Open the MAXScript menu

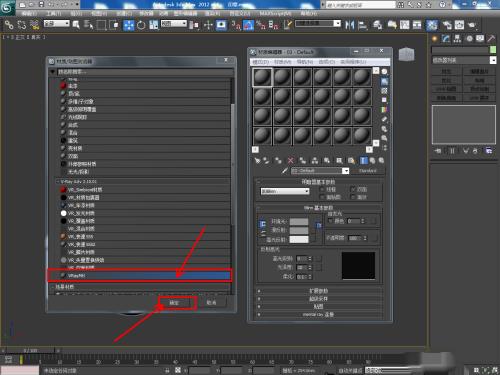276,13
